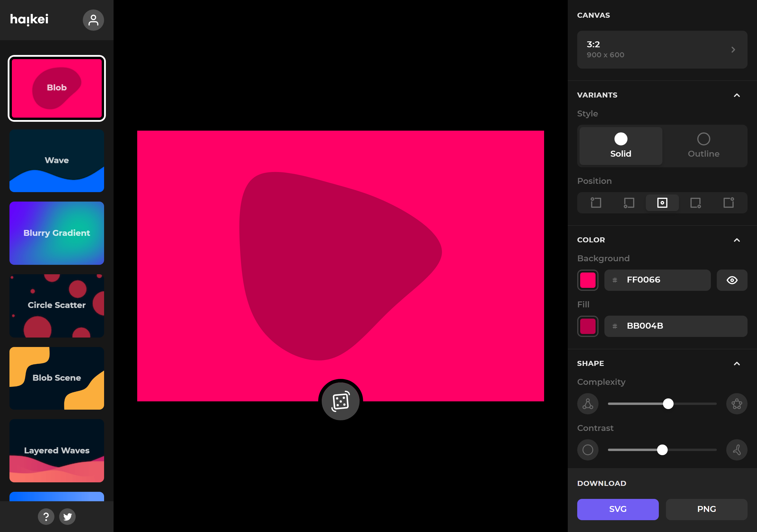Click the Complexity slider handle
The image size is (757, 532).
coord(668,404)
